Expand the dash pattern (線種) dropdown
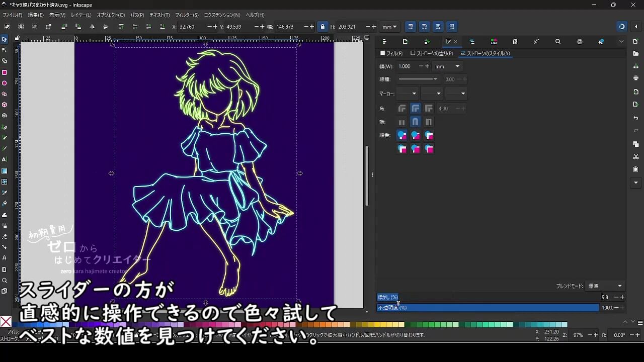 coord(418,79)
